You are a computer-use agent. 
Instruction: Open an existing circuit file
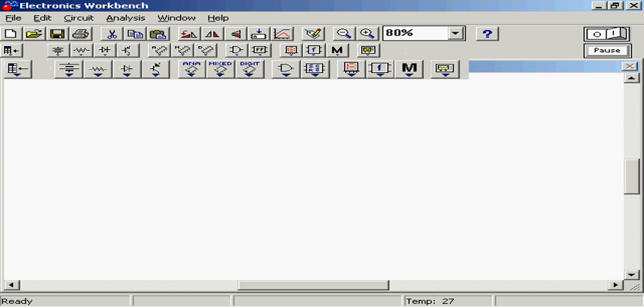point(34,34)
